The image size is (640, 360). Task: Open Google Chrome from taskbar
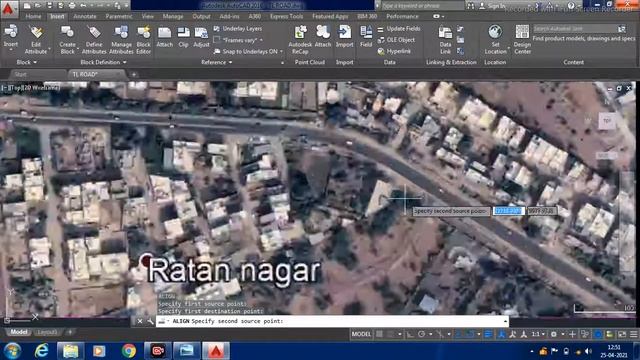(x=129, y=351)
